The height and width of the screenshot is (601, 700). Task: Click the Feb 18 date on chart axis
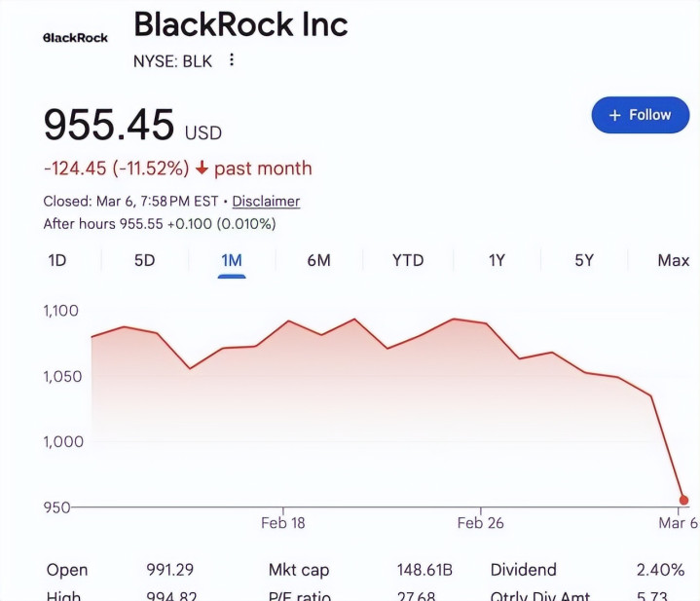(282, 523)
